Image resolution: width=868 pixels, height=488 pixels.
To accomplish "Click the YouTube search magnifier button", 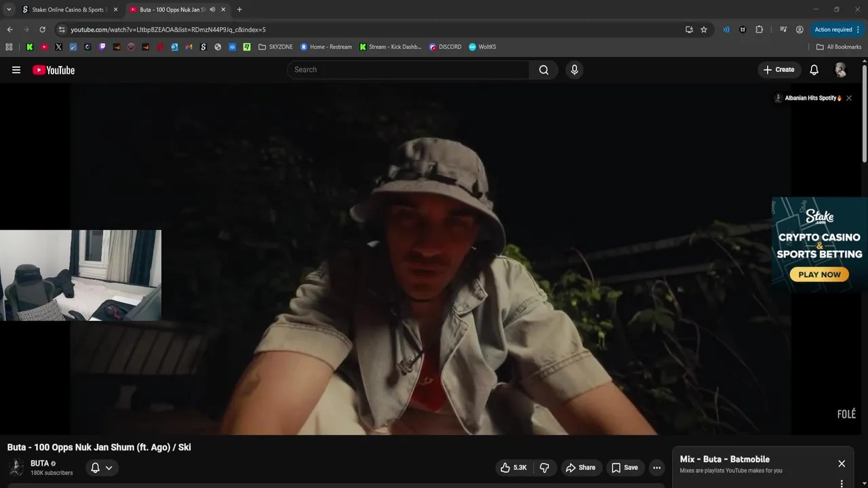I will (544, 70).
